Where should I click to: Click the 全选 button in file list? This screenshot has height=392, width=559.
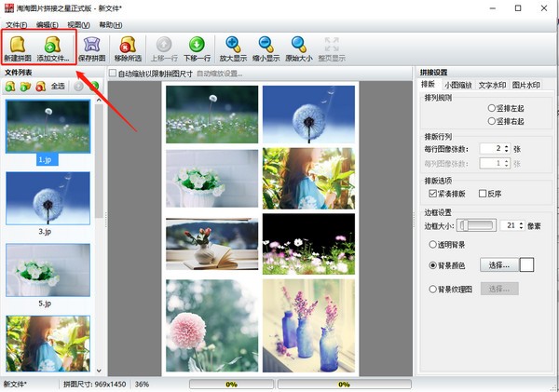[x=58, y=87]
